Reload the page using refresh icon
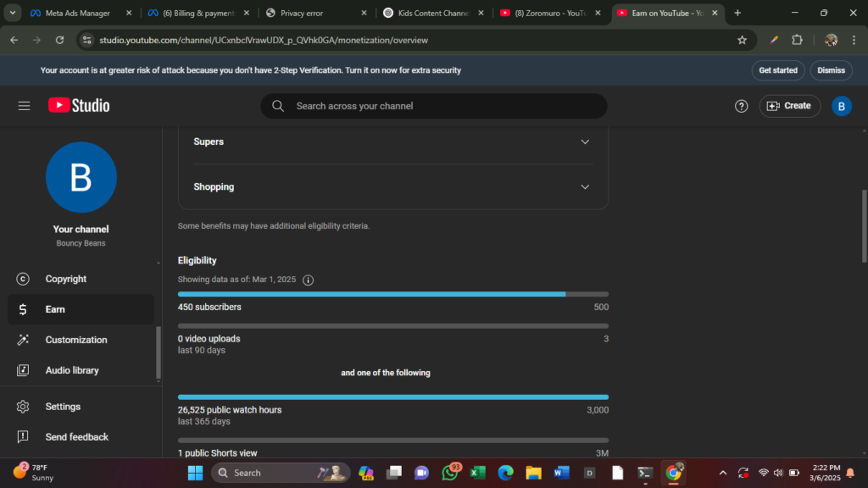This screenshot has width=868, height=488. [59, 40]
